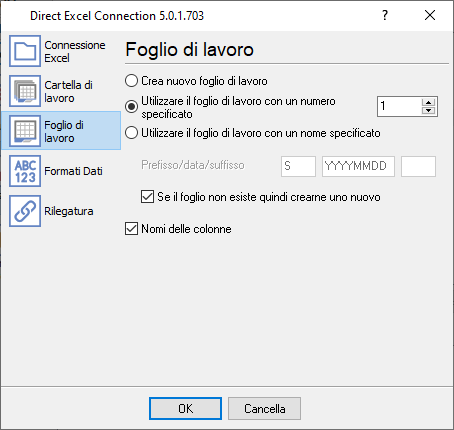Open Formati Dati section label
The image size is (454, 430).
tap(73, 171)
